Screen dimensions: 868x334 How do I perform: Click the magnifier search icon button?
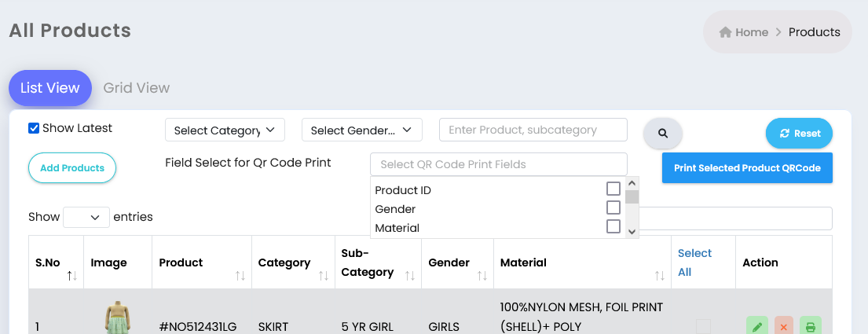pyautogui.click(x=663, y=134)
